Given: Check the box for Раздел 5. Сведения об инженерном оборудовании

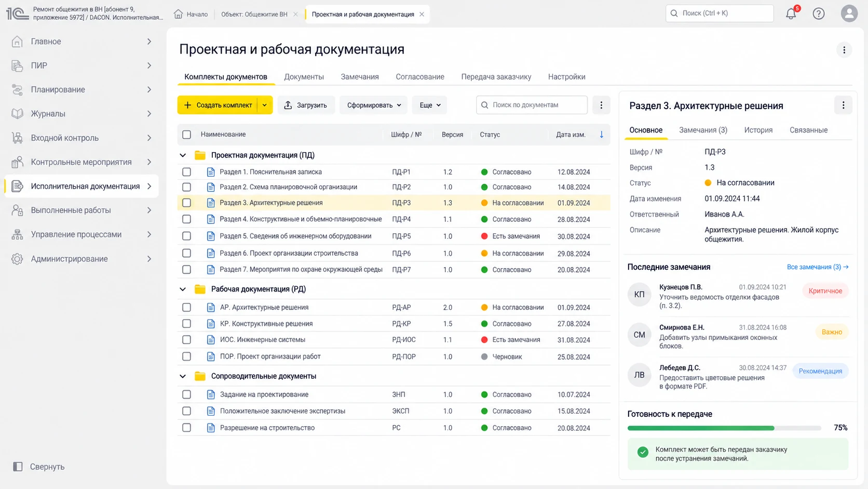Looking at the screenshot, I should (187, 236).
